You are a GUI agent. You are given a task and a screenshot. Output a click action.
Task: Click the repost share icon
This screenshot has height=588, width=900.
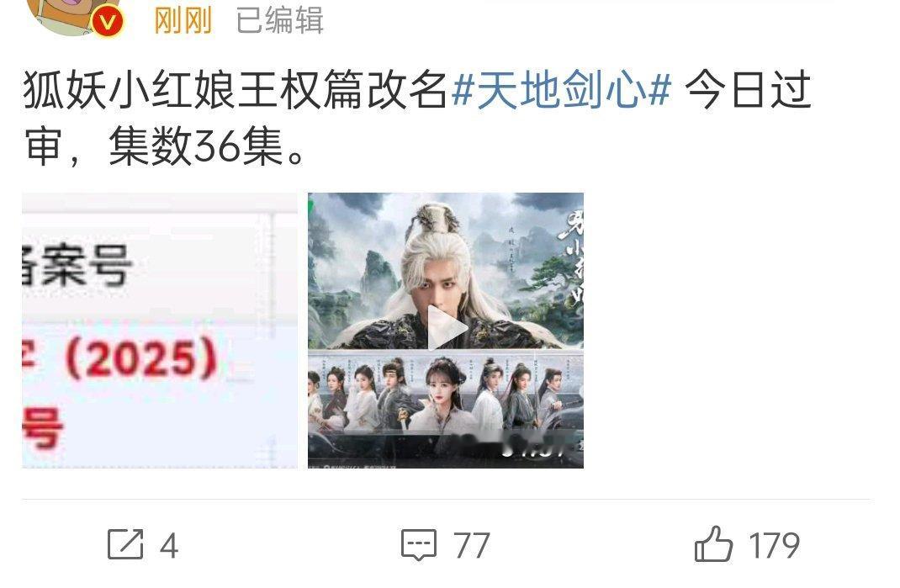[125, 544]
